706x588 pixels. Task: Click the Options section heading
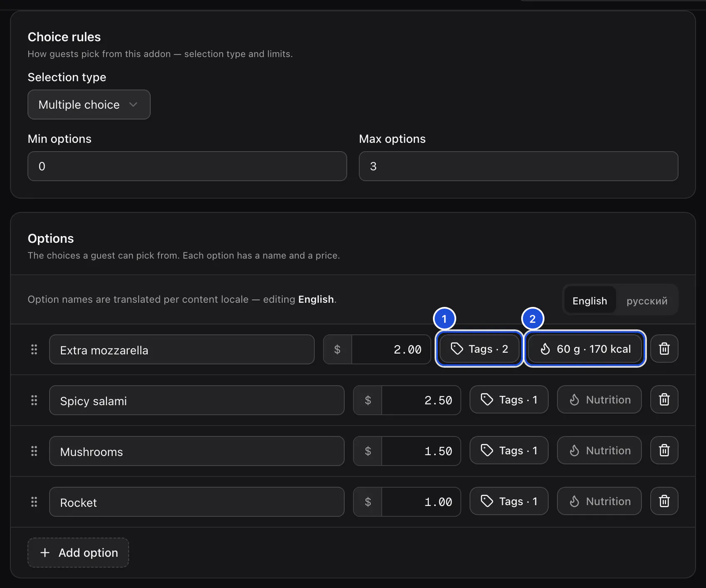tap(51, 239)
